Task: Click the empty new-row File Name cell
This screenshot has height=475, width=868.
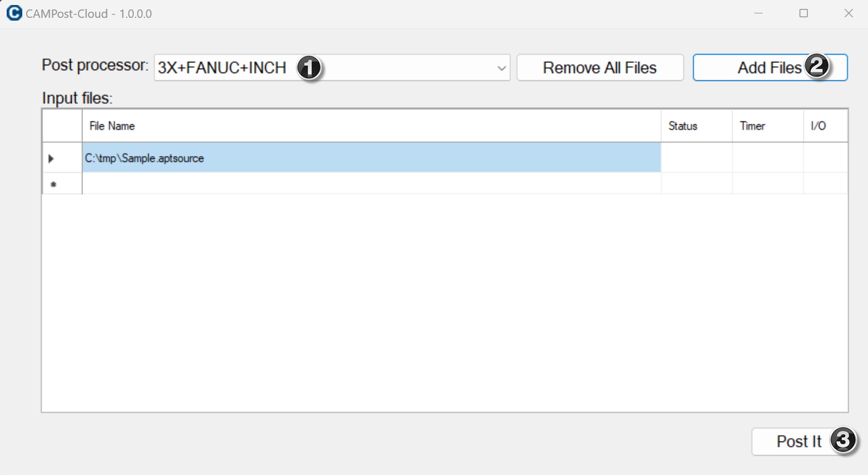Action: click(x=372, y=183)
